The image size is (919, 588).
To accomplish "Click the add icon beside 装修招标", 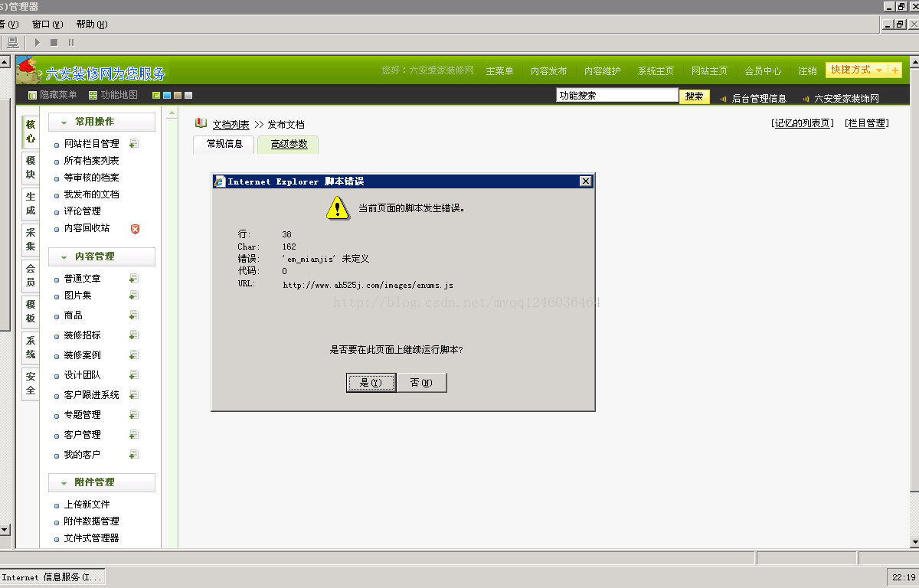I will (134, 335).
